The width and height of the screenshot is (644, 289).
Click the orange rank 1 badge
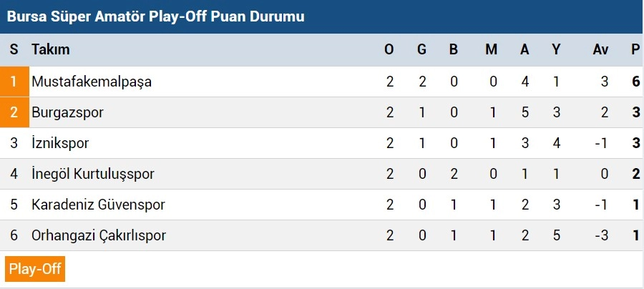coord(14,82)
